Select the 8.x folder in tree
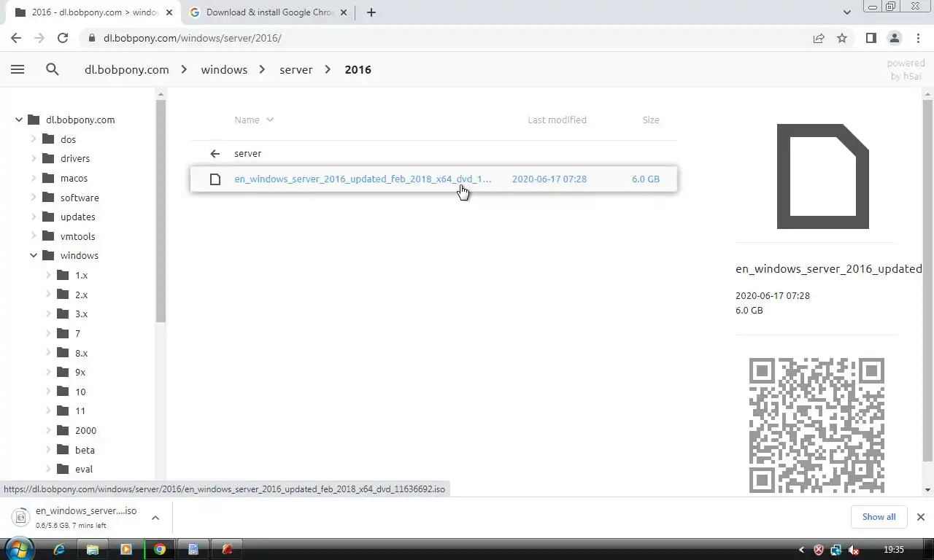This screenshot has height=560, width=934. click(x=81, y=353)
